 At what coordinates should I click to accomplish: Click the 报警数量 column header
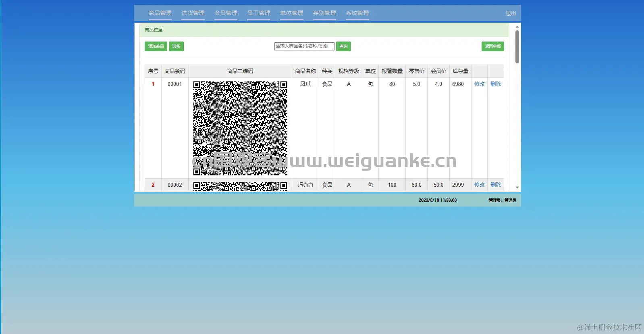(x=392, y=71)
